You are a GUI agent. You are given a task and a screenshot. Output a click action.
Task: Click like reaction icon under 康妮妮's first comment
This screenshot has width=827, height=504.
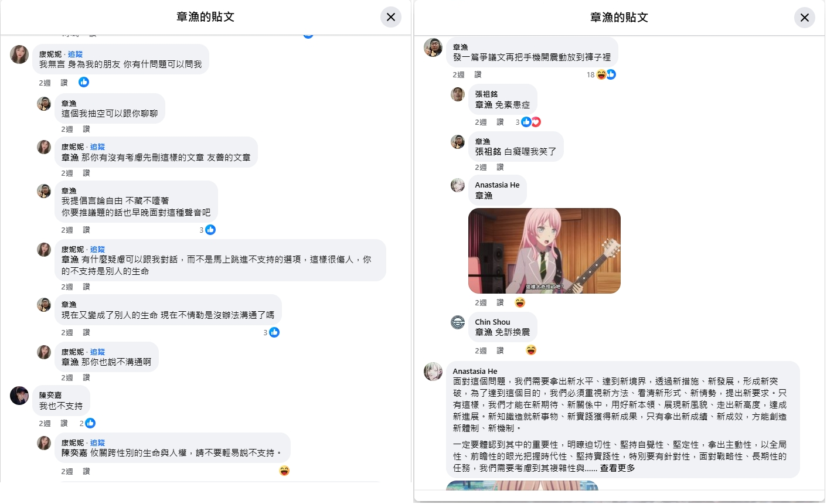(x=84, y=82)
